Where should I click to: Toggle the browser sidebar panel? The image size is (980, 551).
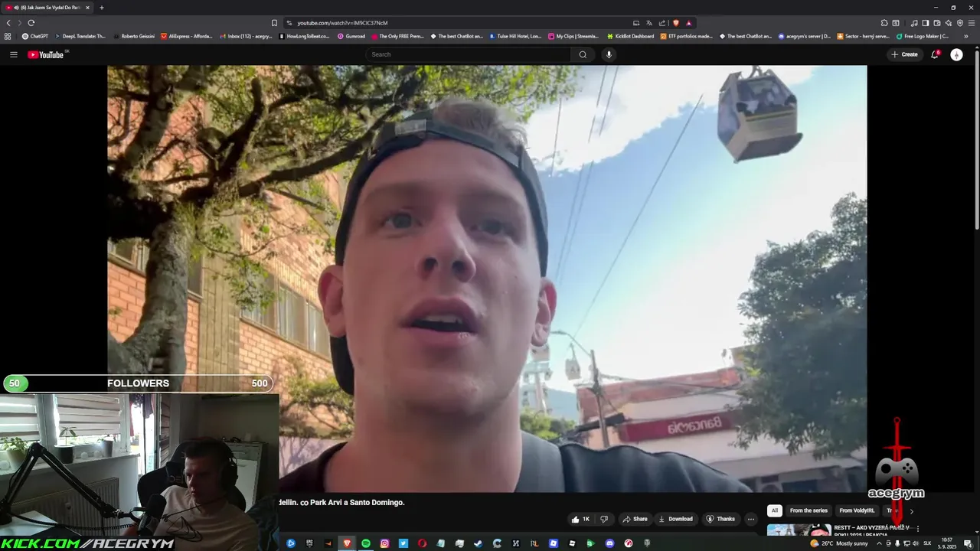[x=926, y=23]
